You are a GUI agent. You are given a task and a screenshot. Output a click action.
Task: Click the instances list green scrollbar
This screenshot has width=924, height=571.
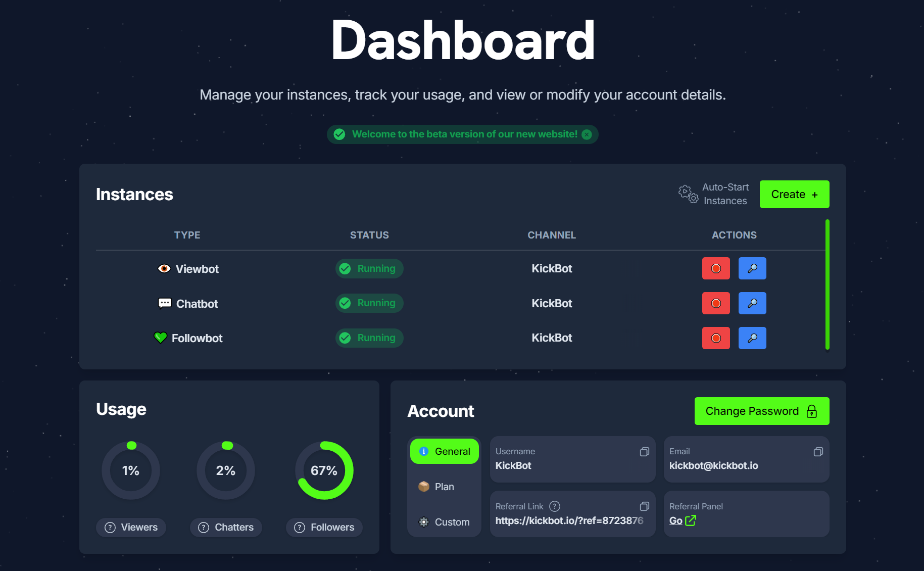pyautogui.click(x=828, y=284)
